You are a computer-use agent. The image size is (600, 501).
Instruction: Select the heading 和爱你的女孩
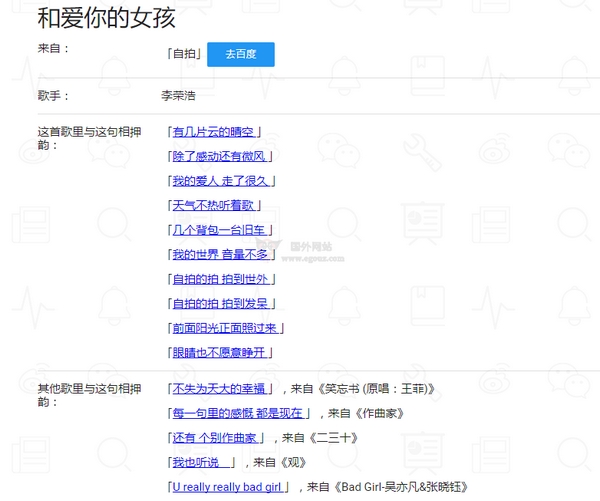[x=107, y=18]
